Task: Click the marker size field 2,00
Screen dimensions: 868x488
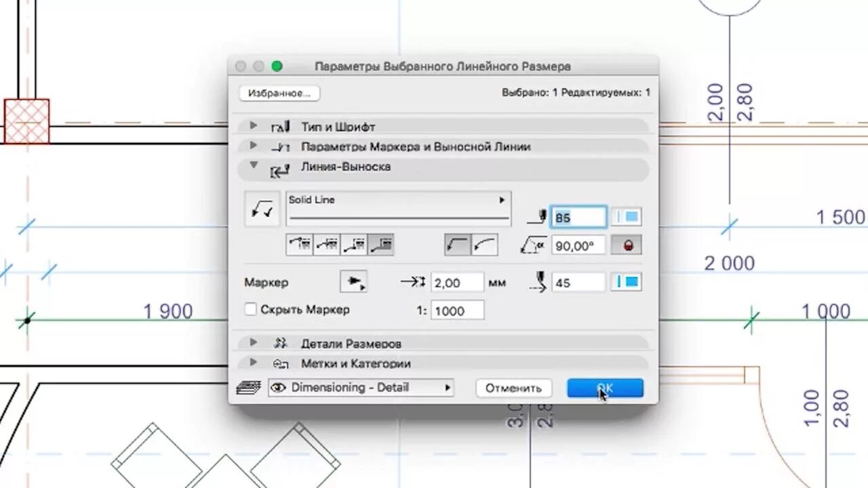Action: click(457, 283)
